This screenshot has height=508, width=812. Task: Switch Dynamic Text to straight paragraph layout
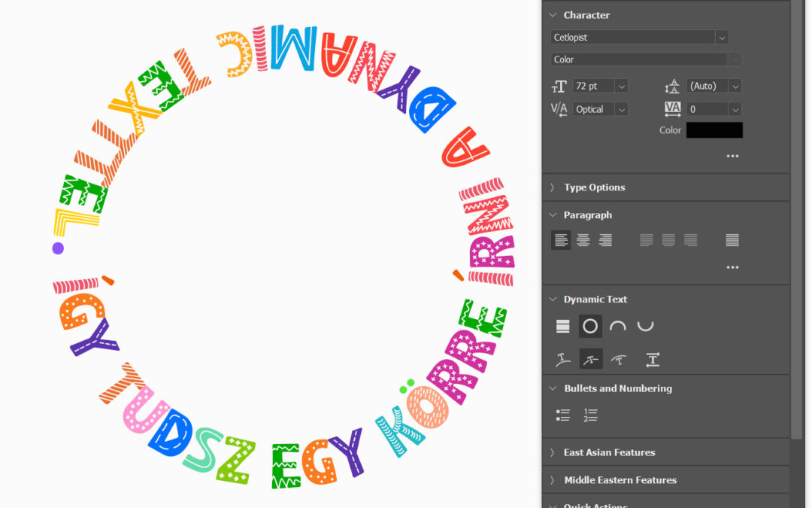click(x=562, y=326)
